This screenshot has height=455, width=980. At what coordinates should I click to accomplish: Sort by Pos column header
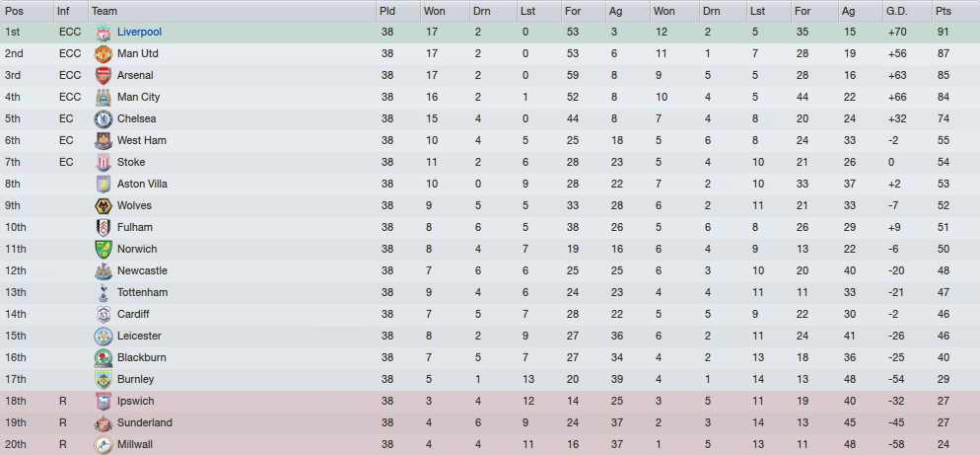27,11
